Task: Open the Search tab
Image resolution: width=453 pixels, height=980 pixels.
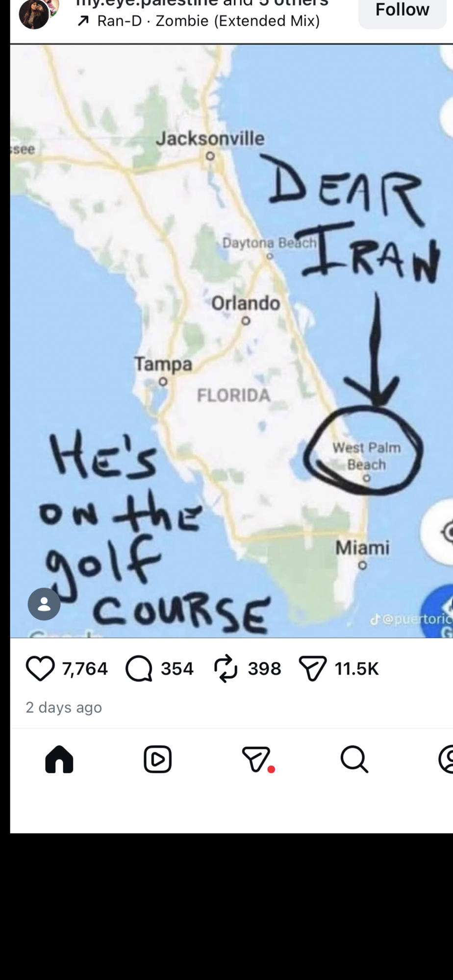Action: [354, 759]
